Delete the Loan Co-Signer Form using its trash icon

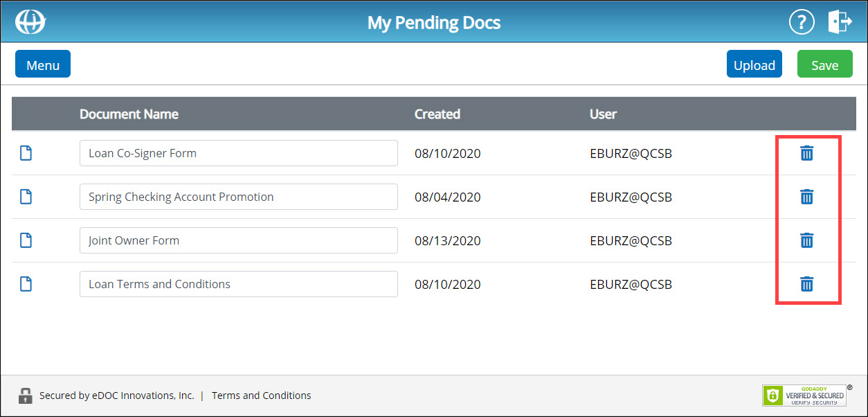point(807,153)
